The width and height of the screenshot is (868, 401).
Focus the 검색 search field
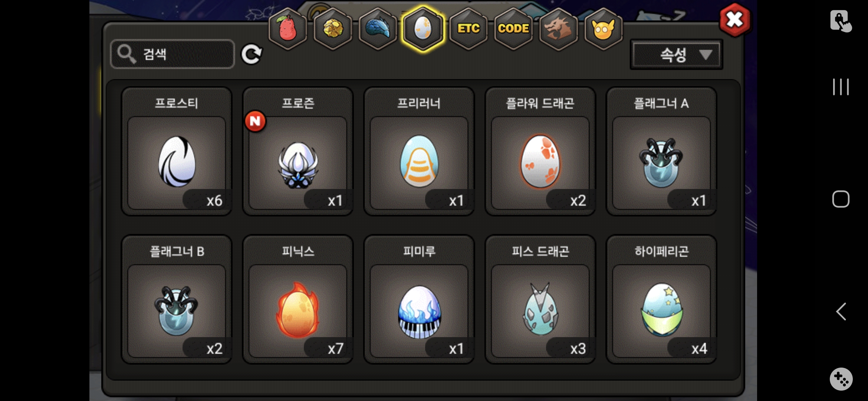[172, 54]
